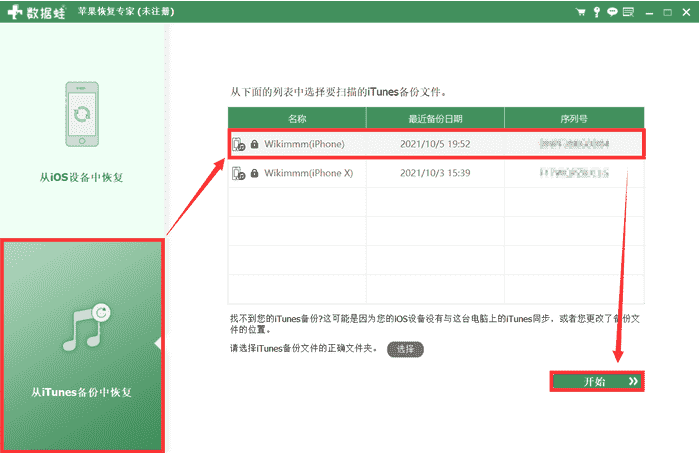Sort by 最近备份日期 column header
This screenshot has height=455, width=700.
[435, 118]
